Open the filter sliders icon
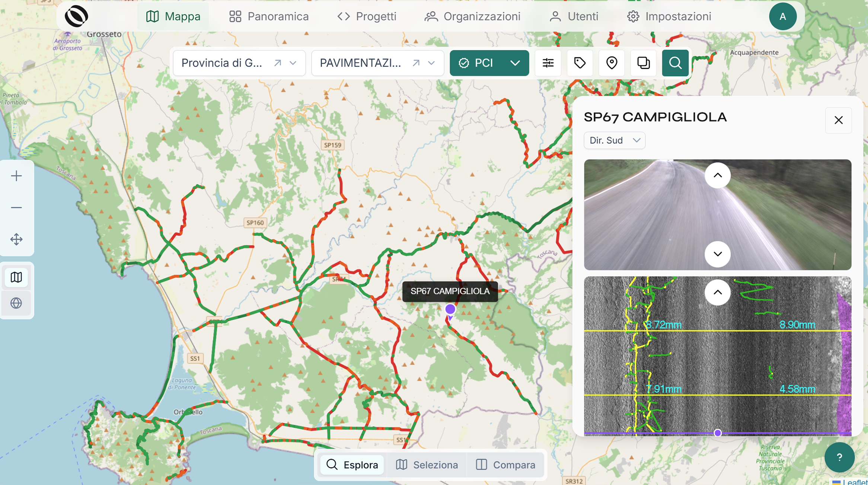The width and height of the screenshot is (868, 485). [x=548, y=63]
